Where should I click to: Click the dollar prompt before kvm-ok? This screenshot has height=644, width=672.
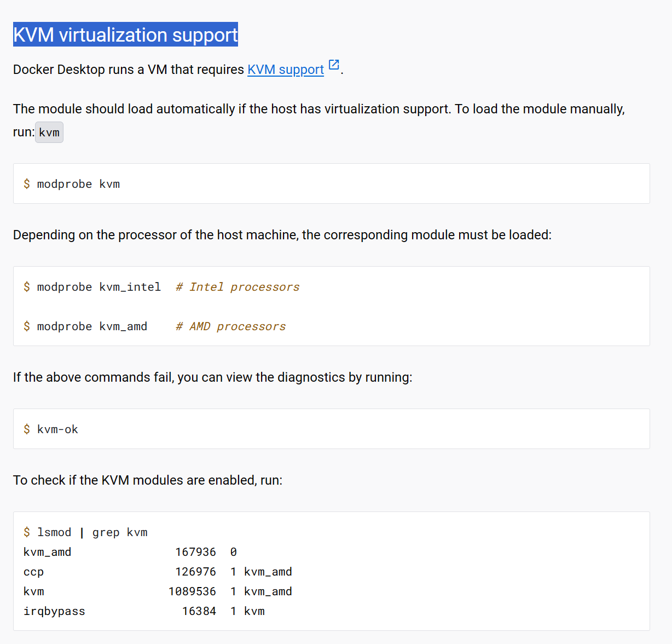pos(27,429)
